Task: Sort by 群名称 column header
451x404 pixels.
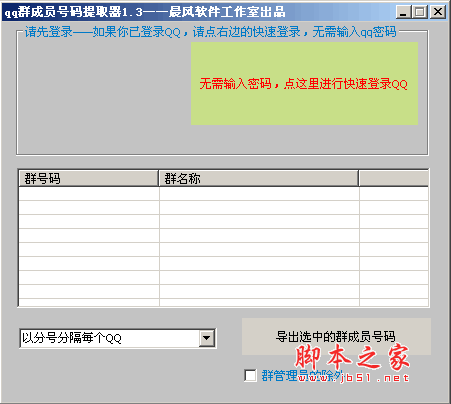Action: pyautogui.click(x=259, y=178)
